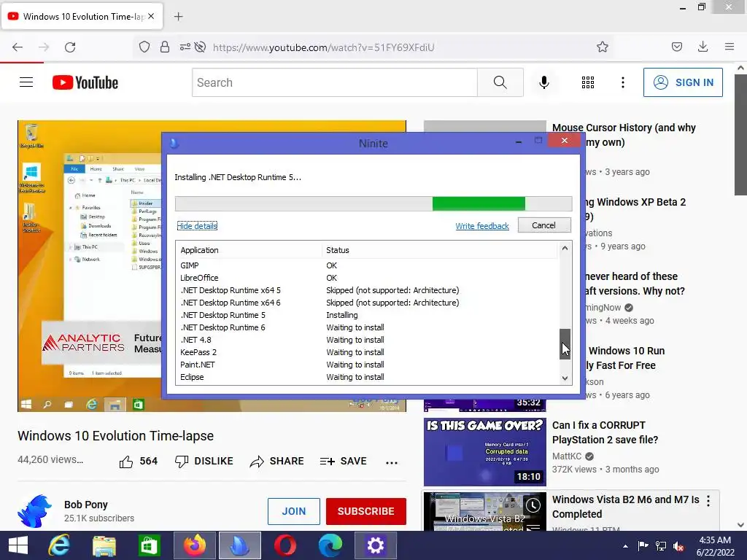Screen dimensions: 747x560
Task: Click the Ninite list scroll-down arrow
Action: tap(565, 378)
